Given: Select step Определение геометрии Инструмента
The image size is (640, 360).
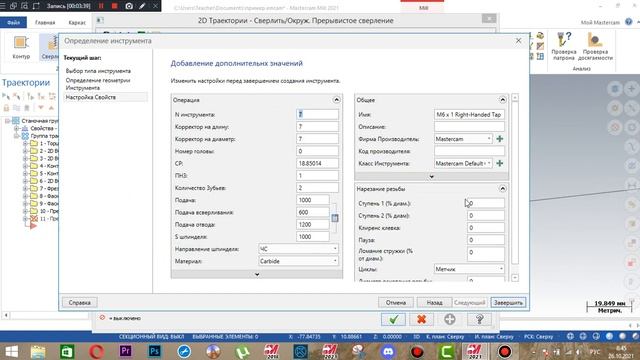Looking at the screenshot, I should point(98,84).
